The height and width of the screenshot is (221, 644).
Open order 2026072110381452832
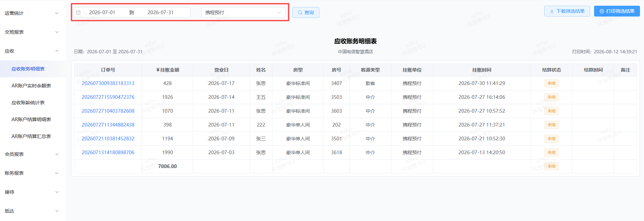pyautogui.click(x=108, y=139)
